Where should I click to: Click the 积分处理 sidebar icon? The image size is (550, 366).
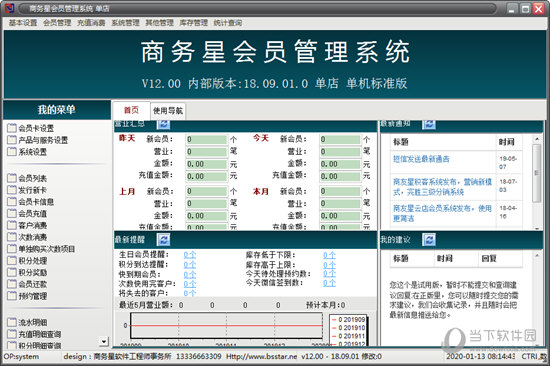(x=12, y=260)
